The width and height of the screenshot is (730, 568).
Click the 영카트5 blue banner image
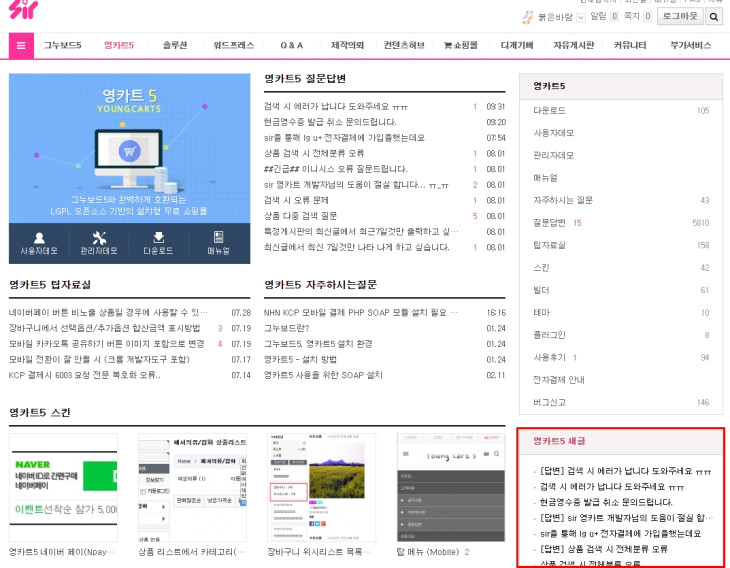129,148
